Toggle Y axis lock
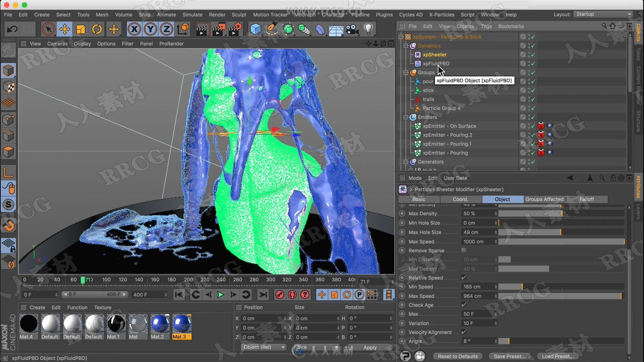 [150, 29]
